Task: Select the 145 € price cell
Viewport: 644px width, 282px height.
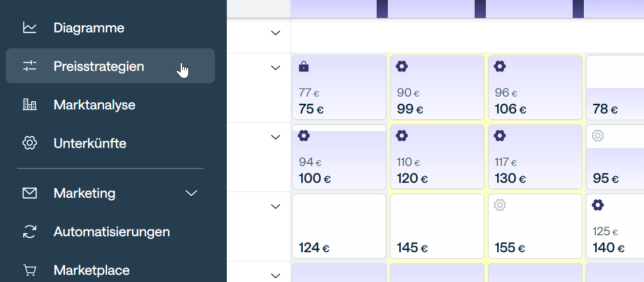Action: coord(437,226)
